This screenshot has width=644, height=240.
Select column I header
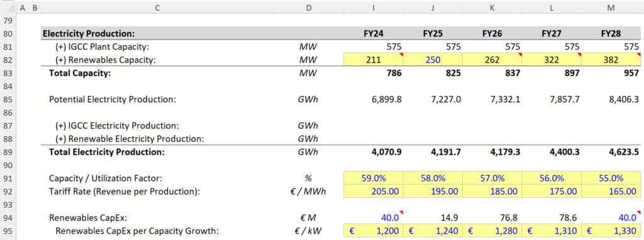[x=374, y=7]
